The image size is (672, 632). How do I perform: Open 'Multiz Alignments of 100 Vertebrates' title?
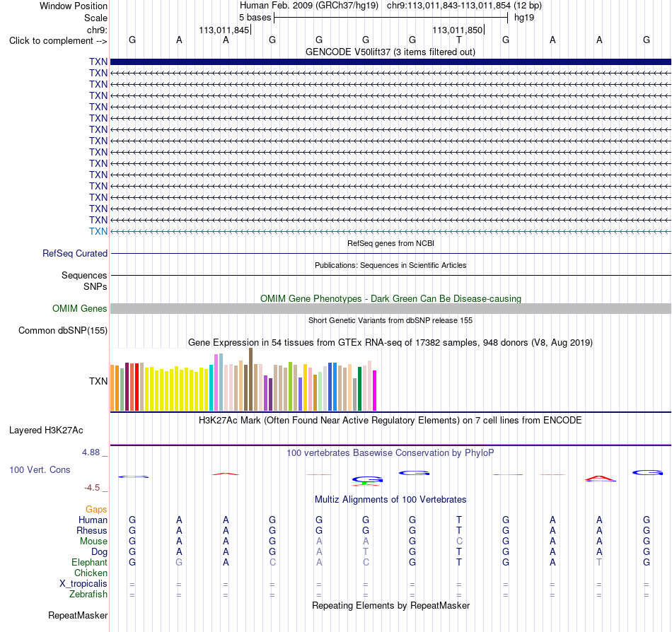tap(390, 499)
